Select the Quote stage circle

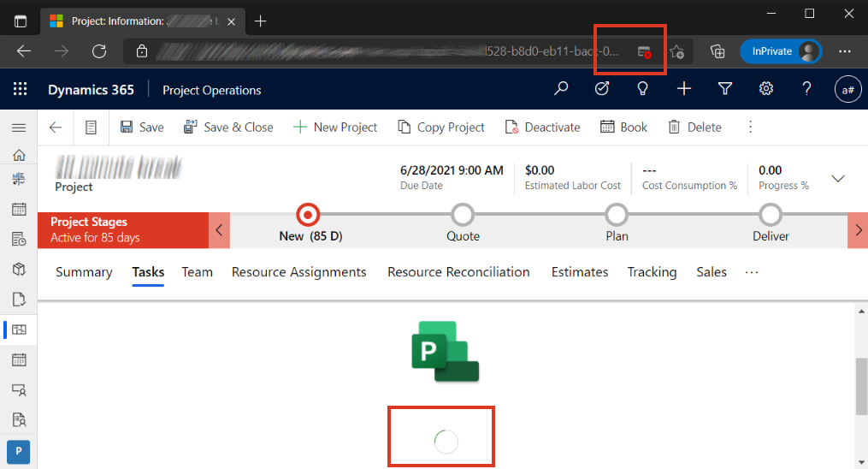coord(463,215)
